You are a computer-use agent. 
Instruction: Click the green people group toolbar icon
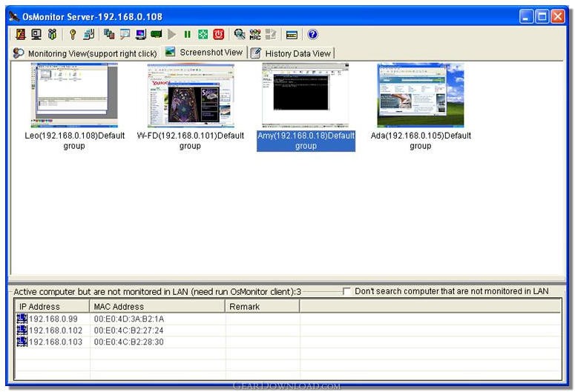[52, 34]
